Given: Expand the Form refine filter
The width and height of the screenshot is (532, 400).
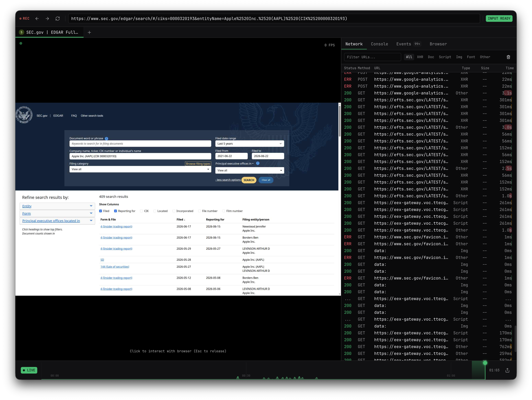Looking at the screenshot, I should pyautogui.click(x=57, y=213).
